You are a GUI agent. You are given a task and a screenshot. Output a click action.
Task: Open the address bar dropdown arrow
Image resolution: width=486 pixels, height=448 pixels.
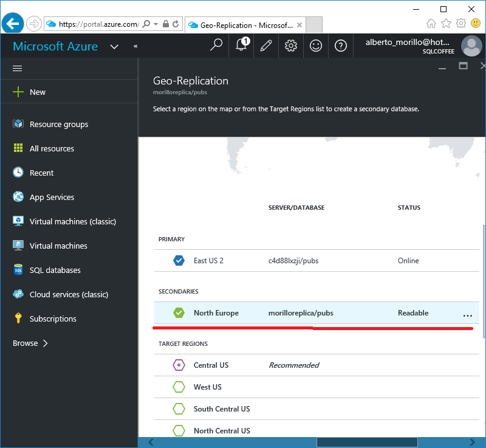156,24
